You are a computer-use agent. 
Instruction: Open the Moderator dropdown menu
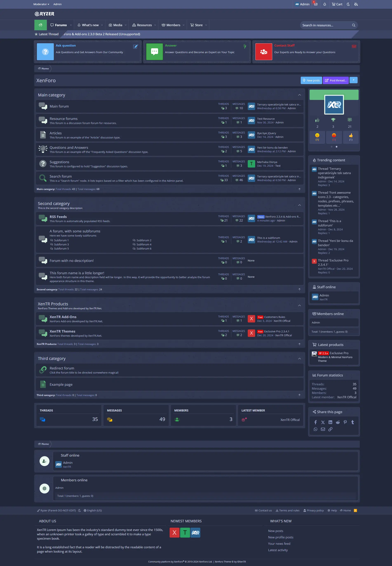click(x=41, y=4)
